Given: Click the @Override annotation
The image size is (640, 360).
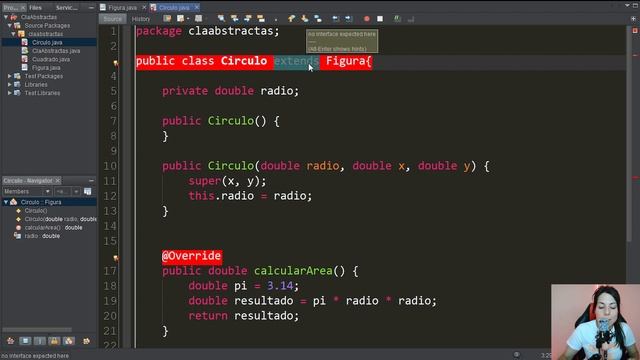Looking at the screenshot, I should click(192, 256).
